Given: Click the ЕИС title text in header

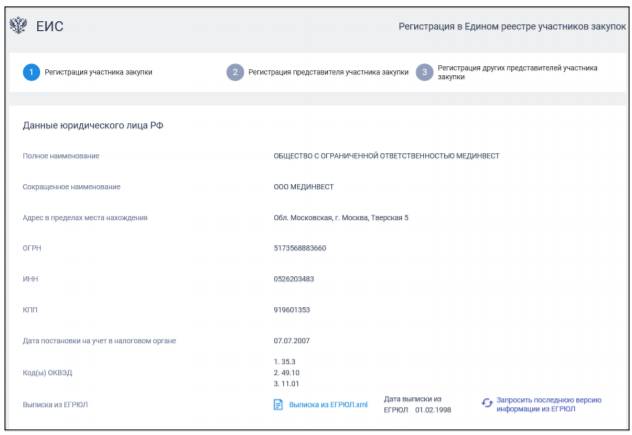Looking at the screenshot, I should coord(50,26).
